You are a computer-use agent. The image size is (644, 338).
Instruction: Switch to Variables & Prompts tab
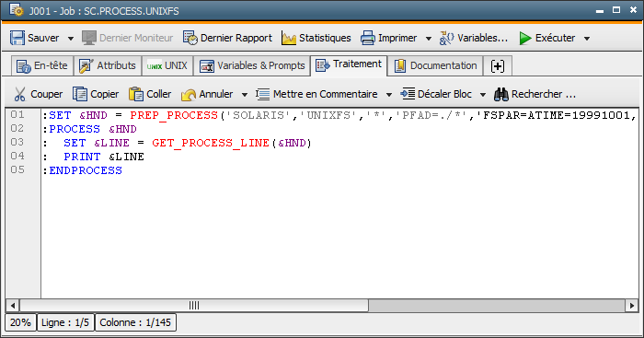point(252,65)
